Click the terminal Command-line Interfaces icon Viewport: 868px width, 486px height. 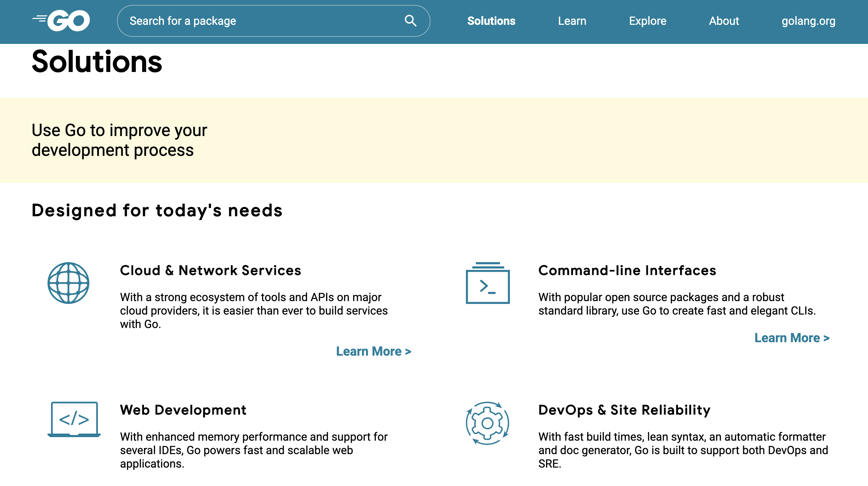[488, 283]
